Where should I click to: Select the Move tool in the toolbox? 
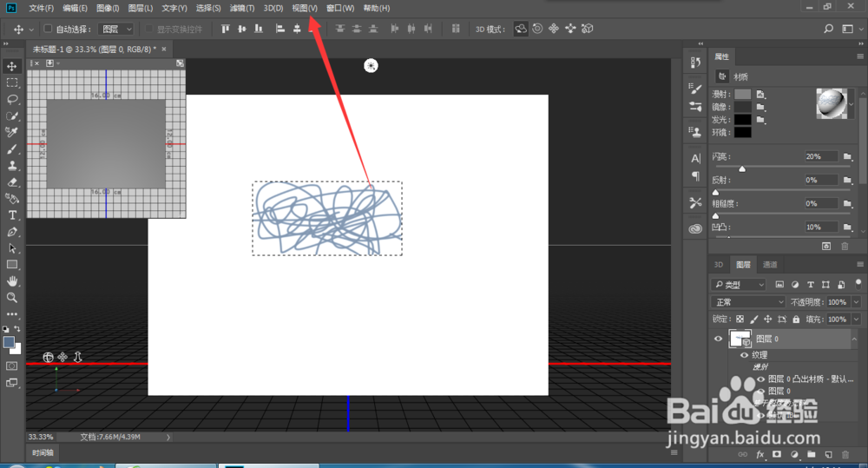point(11,67)
